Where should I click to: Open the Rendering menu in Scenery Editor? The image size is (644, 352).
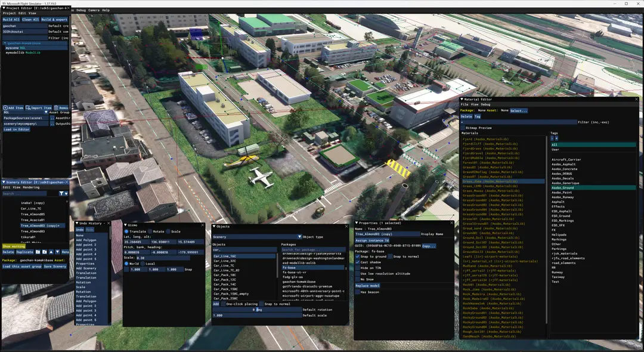[x=31, y=187]
